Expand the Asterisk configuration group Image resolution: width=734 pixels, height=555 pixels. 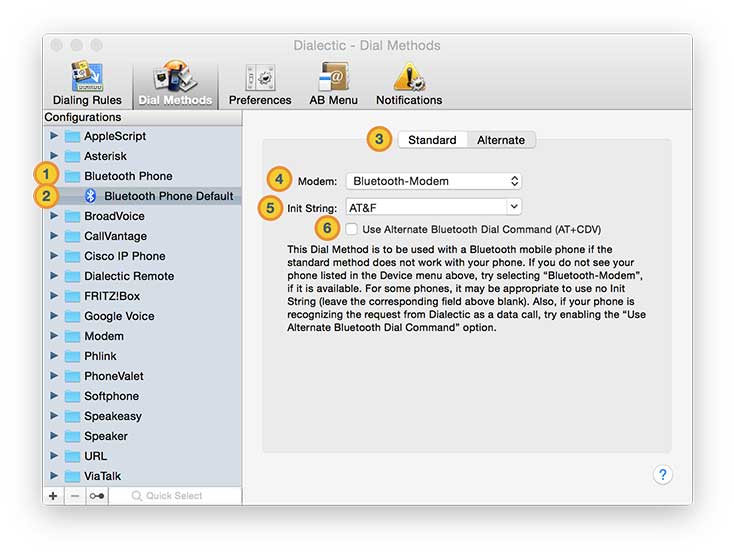click(x=54, y=155)
